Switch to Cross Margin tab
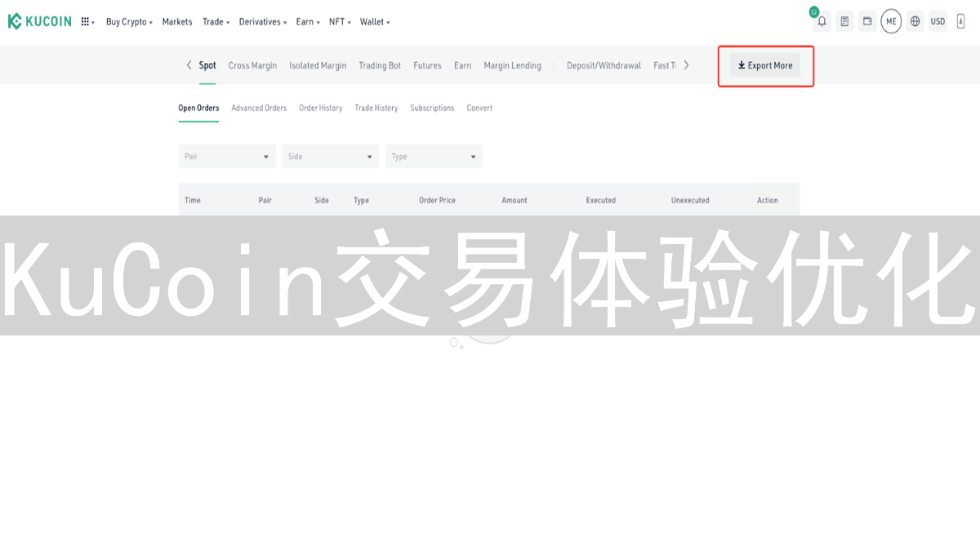980x551 pixels. [252, 65]
